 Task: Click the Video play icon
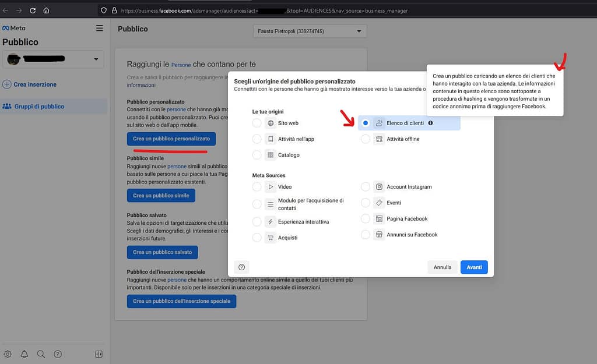point(271,187)
